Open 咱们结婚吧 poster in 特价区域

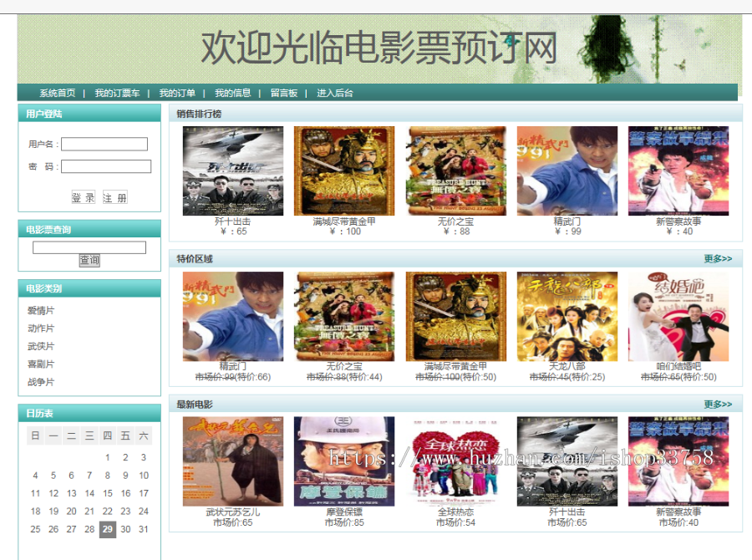pyautogui.click(x=678, y=316)
